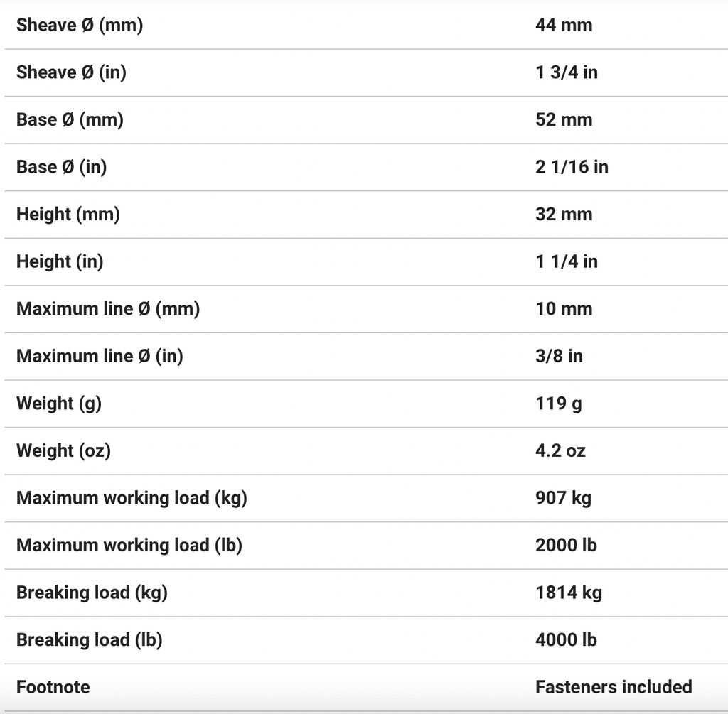This screenshot has height=714, width=728.
Task: Click the 1 3/4 in sheave value
Action: [x=567, y=72]
